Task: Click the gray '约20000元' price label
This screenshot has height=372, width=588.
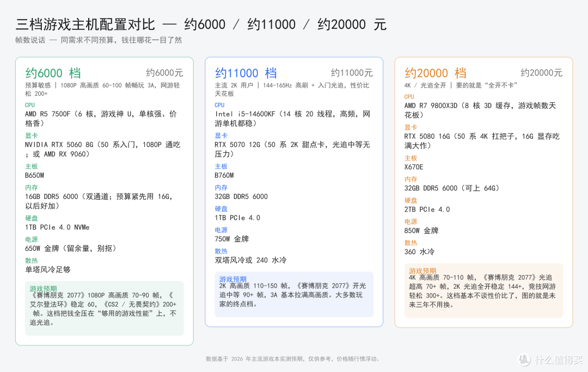Action: click(x=542, y=73)
